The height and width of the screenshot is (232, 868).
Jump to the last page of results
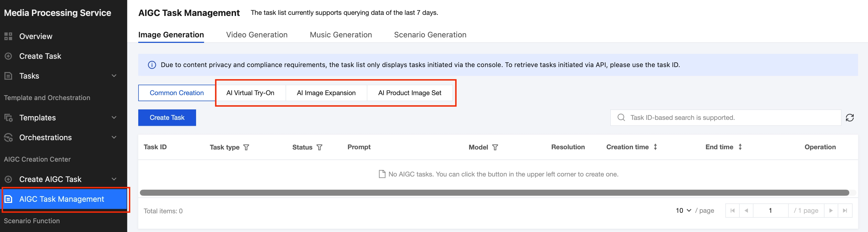pyautogui.click(x=845, y=211)
